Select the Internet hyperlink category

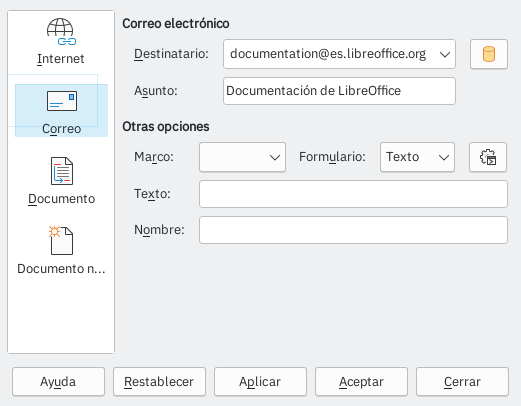click(61, 42)
